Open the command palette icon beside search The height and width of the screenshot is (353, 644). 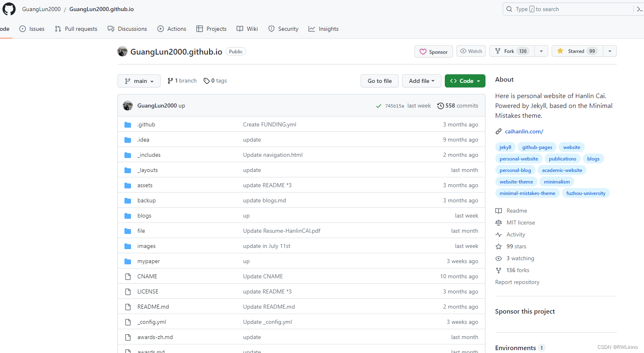pyautogui.click(x=639, y=9)
